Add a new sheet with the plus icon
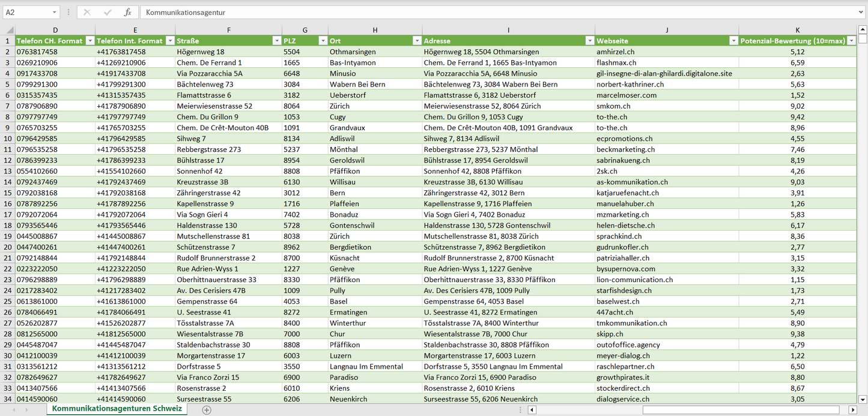Image resolution: width=868 pixels, height=416 pixels. tap(207, 409)
